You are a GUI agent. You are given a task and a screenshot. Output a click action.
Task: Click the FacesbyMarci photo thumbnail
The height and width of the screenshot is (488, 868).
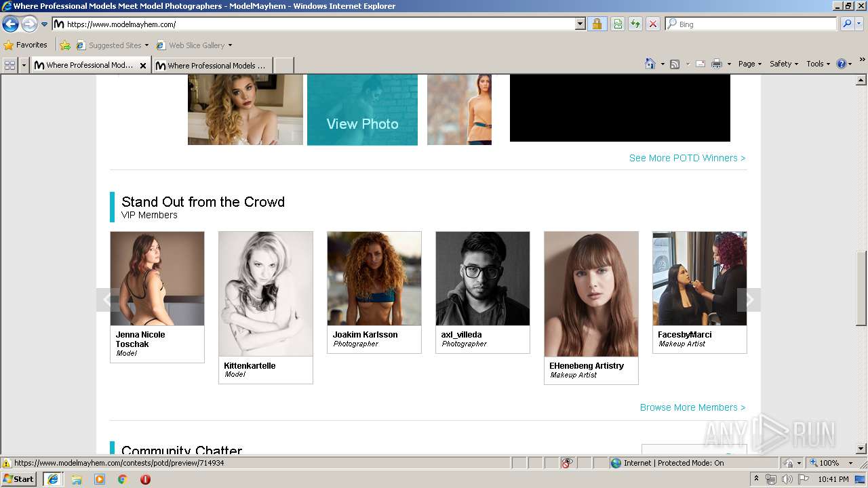(x=700, y=279)
